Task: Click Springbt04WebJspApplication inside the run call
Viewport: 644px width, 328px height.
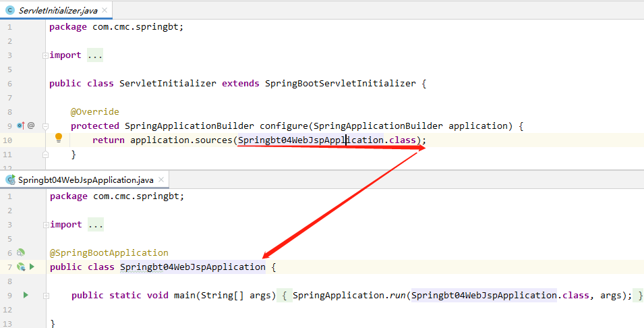Action: [484, 295]
